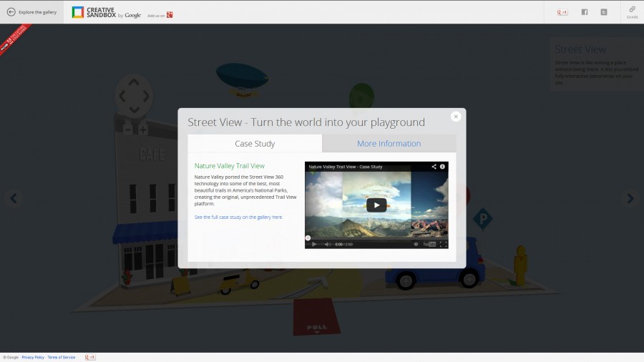This screenshot has width=644, height=362.
Task: Seek on the video progress bar
Action: pos(376,238)
